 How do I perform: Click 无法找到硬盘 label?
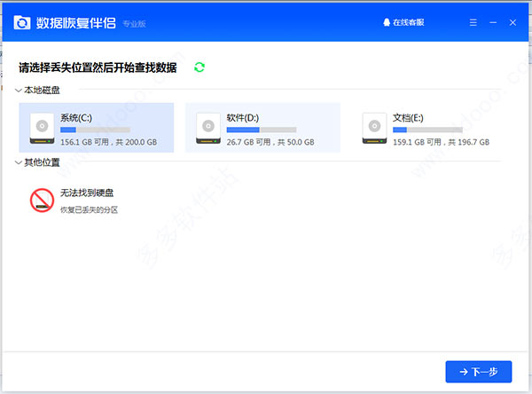tap(87, 193)
